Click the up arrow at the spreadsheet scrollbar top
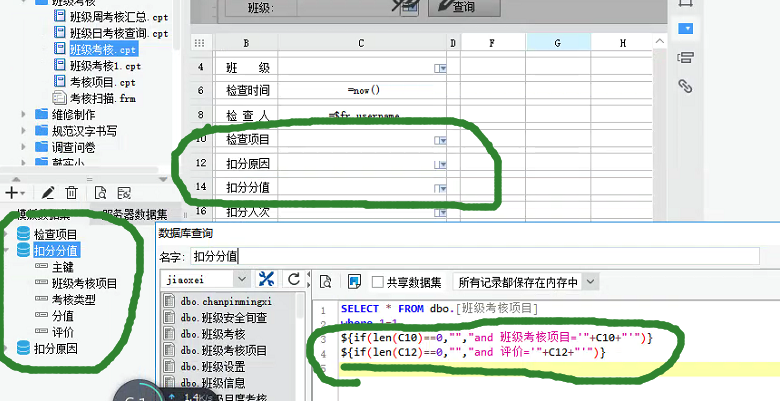 (x=660, y=42)
